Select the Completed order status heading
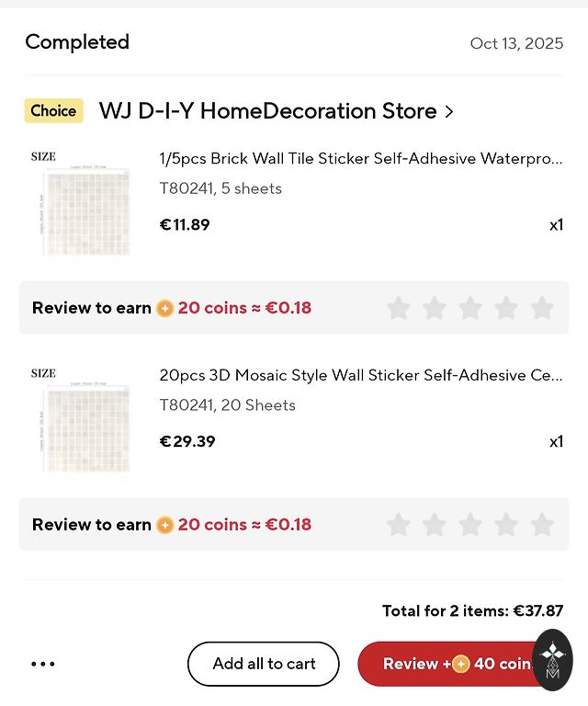The image size is (588, 706). [77, 42]
